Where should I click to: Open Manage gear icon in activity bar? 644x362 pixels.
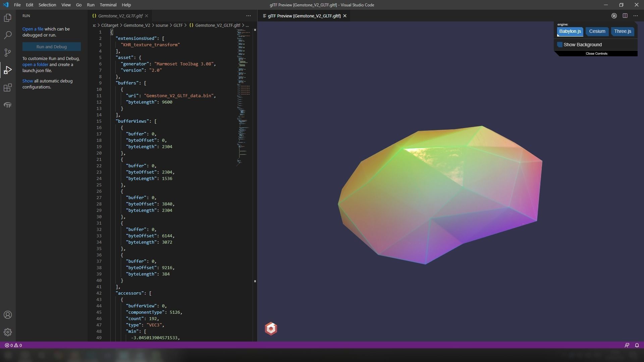[7, 332]
